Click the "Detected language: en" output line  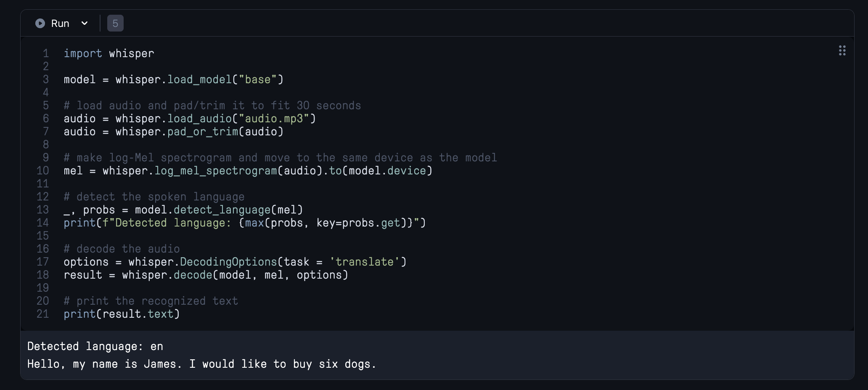[x=95, y=346]
